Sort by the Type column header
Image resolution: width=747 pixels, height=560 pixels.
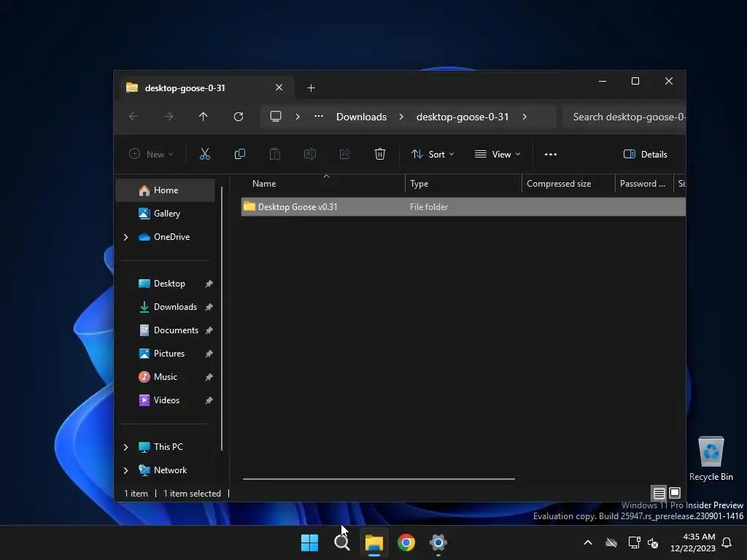pos(463,184)
